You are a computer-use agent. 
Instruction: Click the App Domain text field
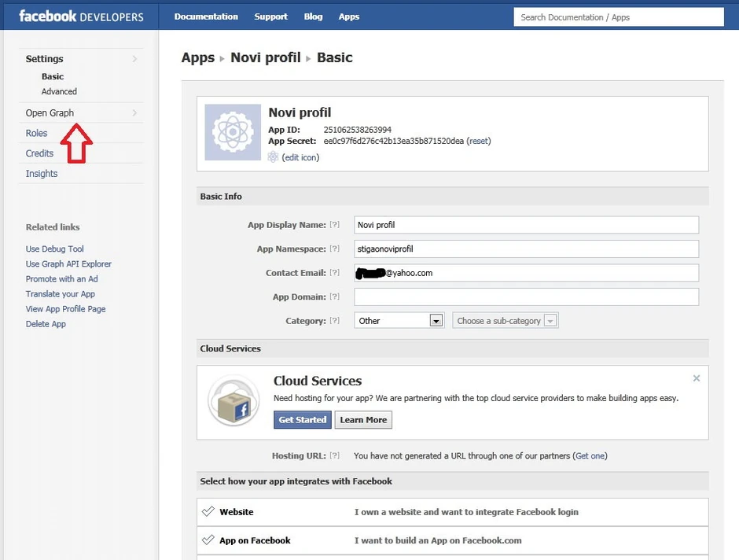(x=526, y=297)
